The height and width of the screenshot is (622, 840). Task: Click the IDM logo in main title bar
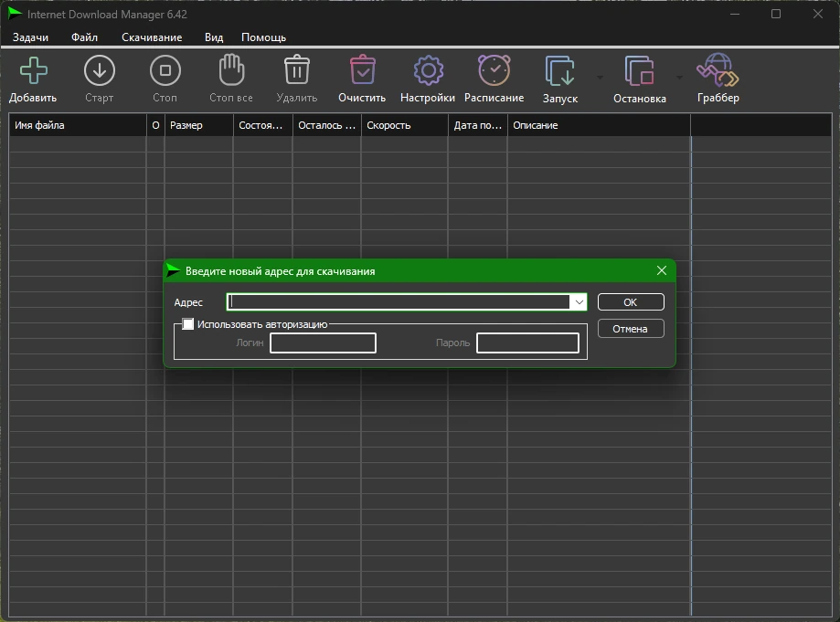15,14
